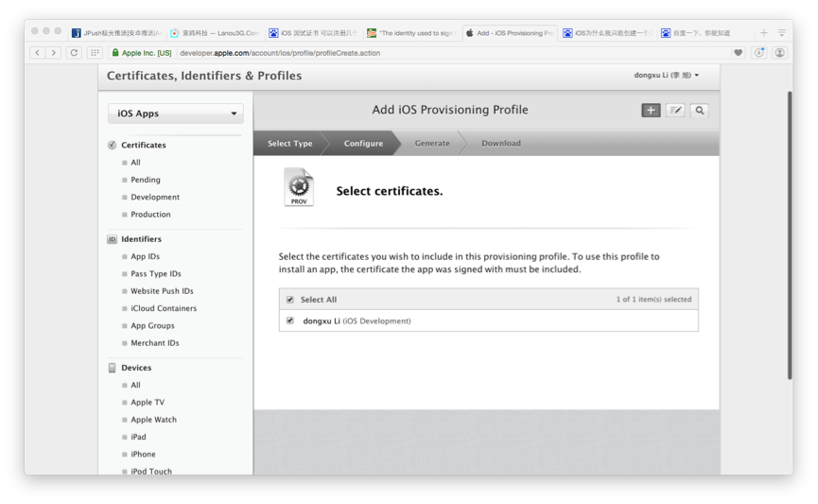Click the Certificates heading in sidebar
This screenshot has width=818, height=504.
point(144,145)
